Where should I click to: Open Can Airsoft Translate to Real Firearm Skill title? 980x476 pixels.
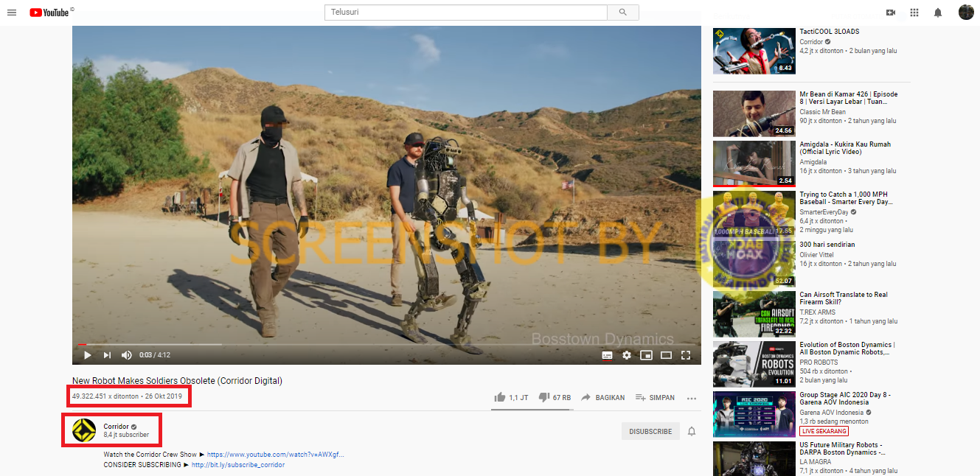click(844, 298)
